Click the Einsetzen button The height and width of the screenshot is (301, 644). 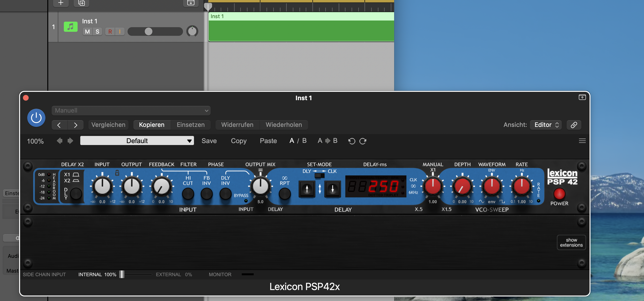click(x=190, y=125)
